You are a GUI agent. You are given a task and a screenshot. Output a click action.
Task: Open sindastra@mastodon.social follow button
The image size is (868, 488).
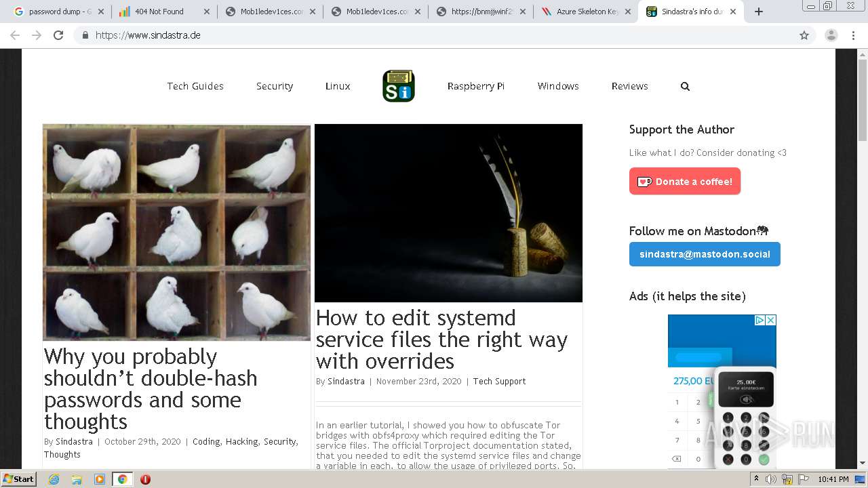(x=705, y=254)
